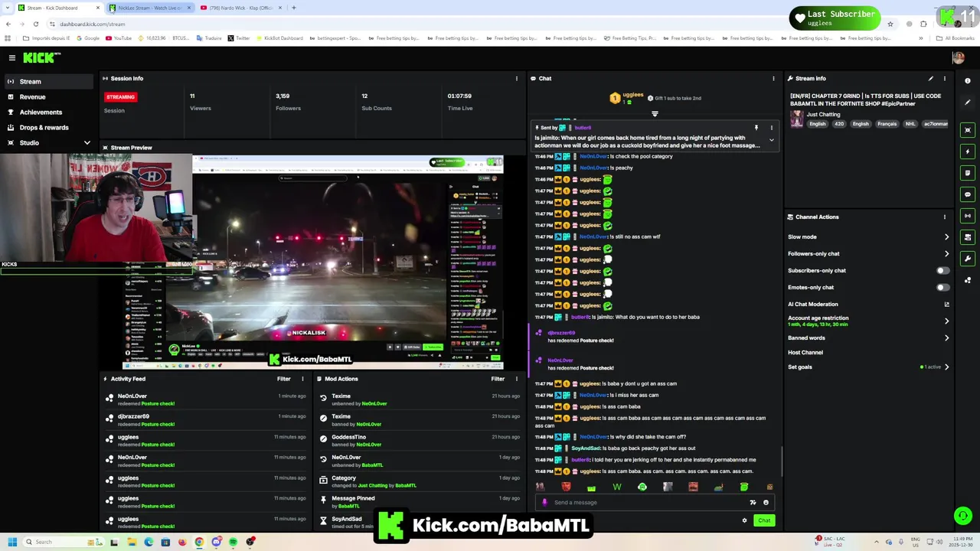Click Host Channel action
980x551 pixels.
[805, 353]
